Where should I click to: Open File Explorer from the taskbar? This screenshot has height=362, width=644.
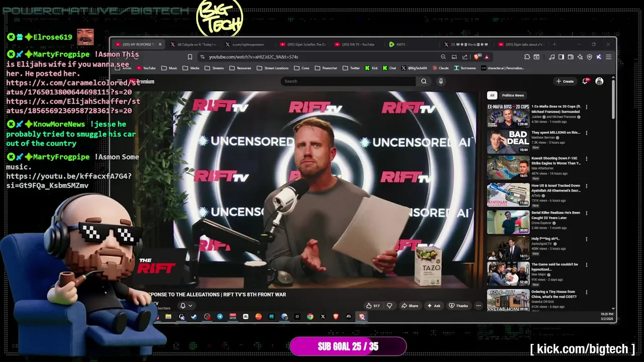coord(169,316)
